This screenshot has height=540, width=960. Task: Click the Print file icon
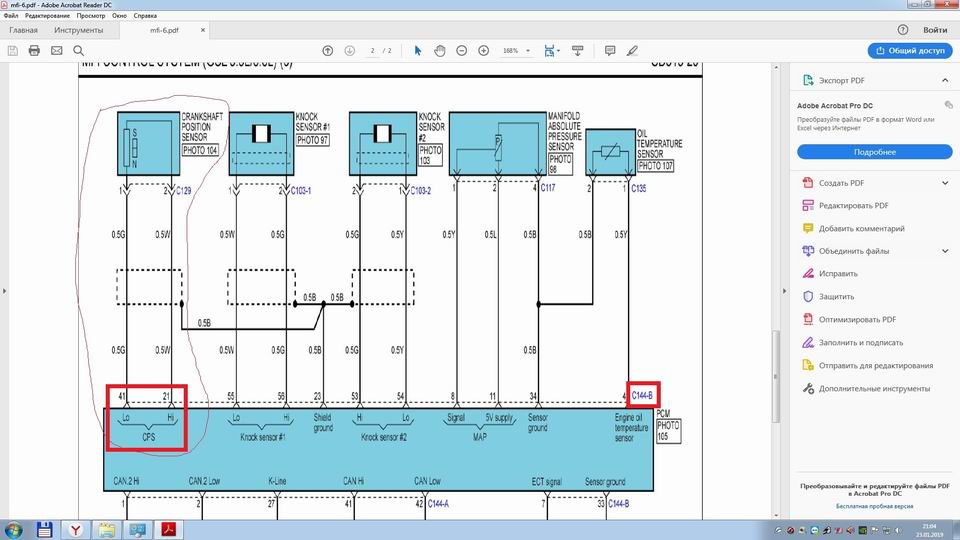click(34, 50)
